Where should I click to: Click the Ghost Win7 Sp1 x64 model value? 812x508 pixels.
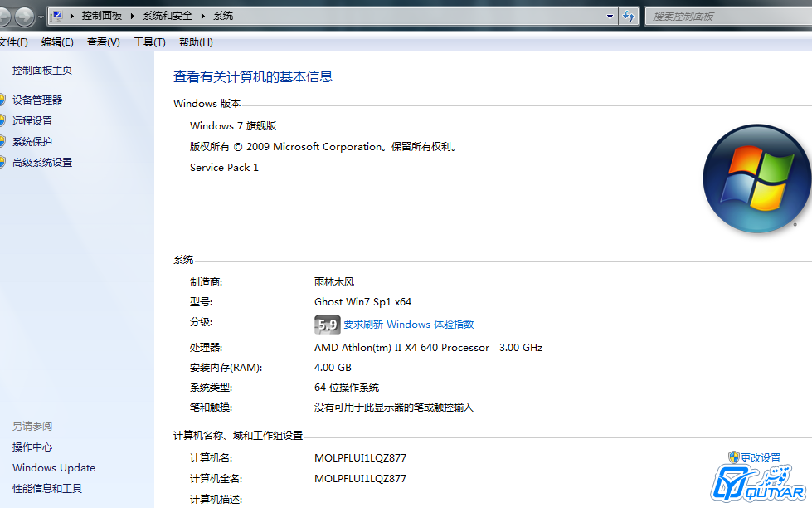click(362, 301)
